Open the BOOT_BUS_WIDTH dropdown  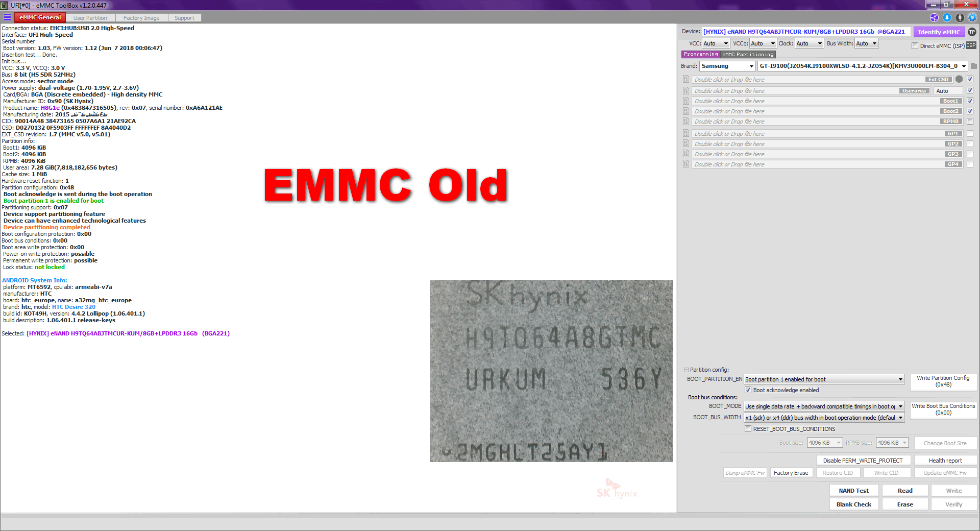(824, 418)
